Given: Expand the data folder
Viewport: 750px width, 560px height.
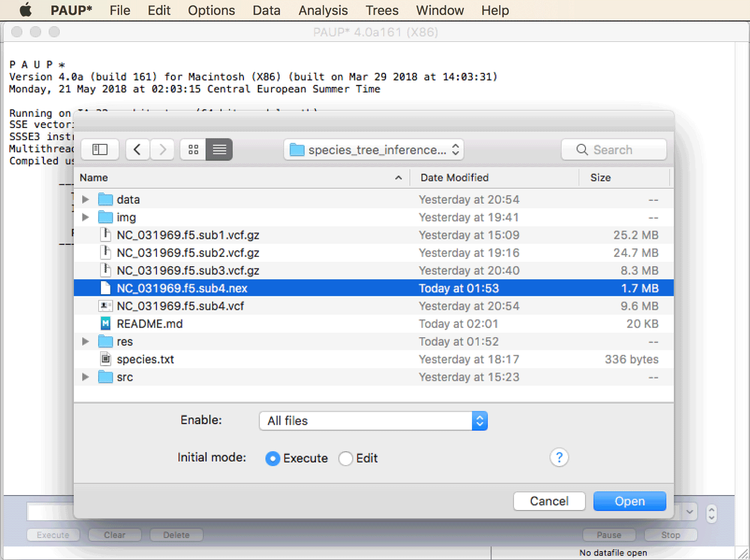Looking at the screenshot, I should coord(85,199).
